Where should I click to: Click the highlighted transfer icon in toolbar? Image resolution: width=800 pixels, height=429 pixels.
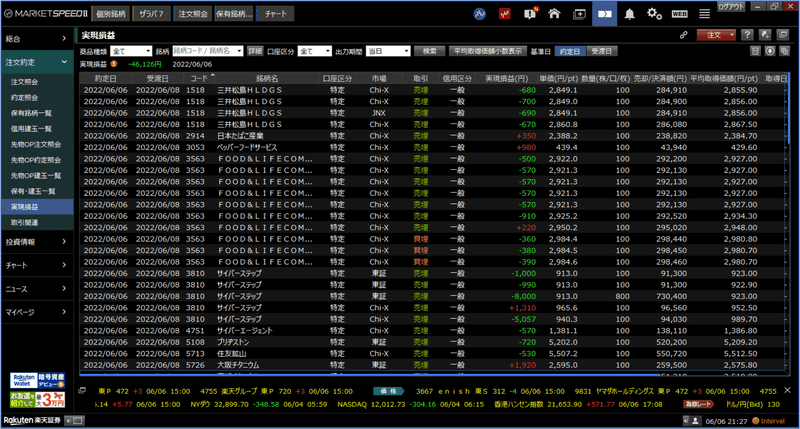pos(605,14)
